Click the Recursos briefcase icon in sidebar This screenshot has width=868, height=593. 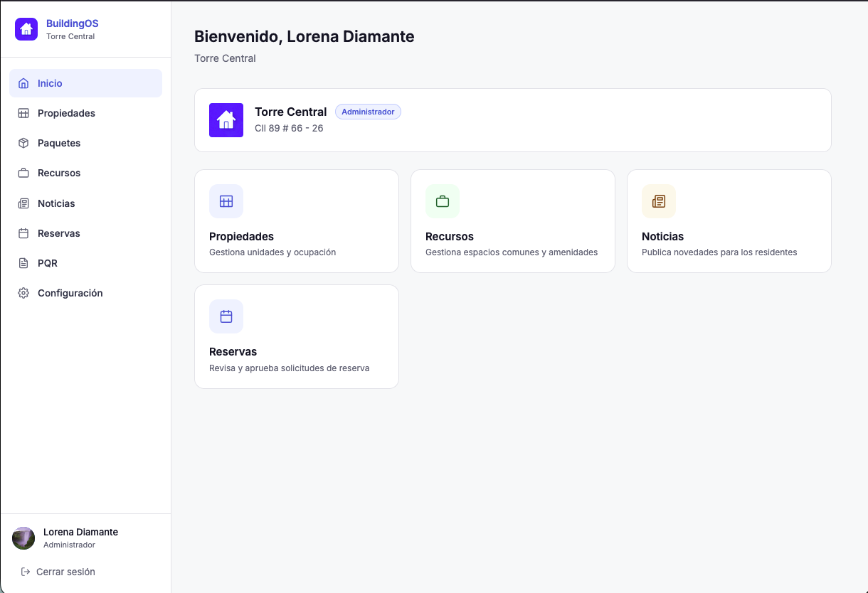[23, 173]
